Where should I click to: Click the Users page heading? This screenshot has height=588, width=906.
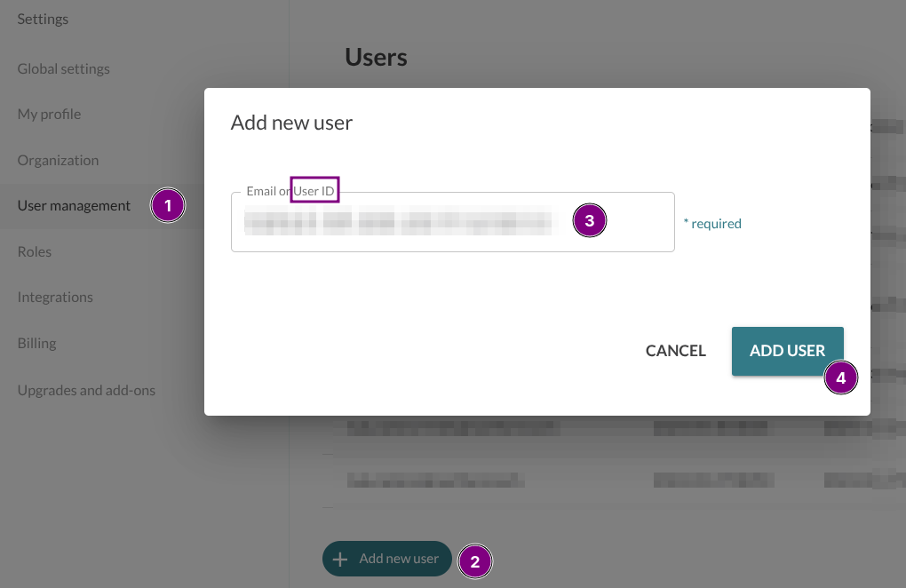pos(376,57)
